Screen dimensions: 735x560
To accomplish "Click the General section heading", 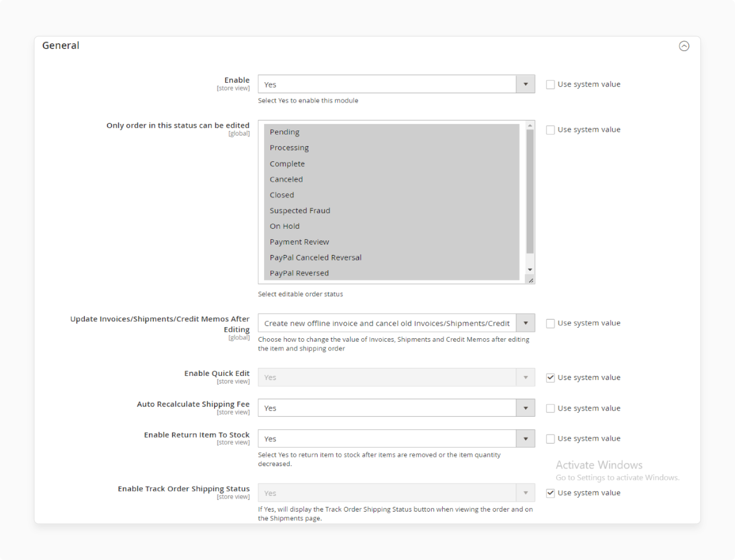I will (61, 45).
